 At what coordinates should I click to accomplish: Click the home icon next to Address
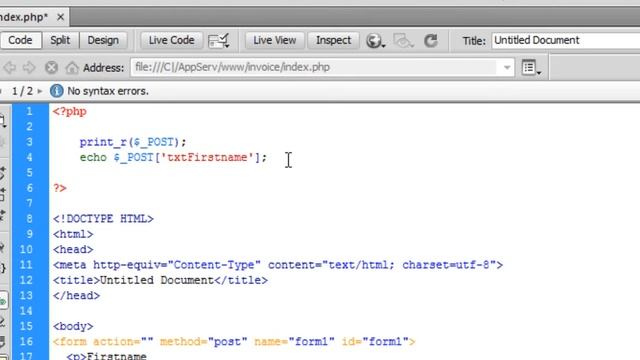(x=72, y=67)
